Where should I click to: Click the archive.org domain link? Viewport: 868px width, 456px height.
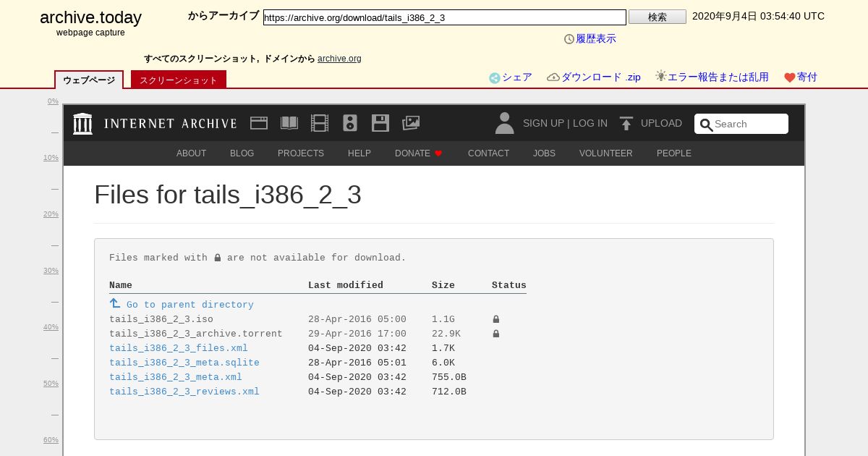(x=339, y=59)
